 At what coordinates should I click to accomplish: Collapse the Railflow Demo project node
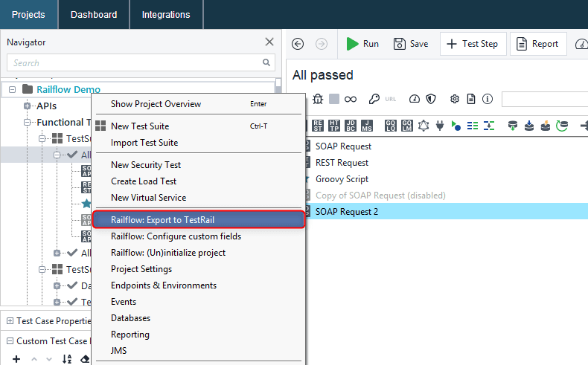pos(13,89)
